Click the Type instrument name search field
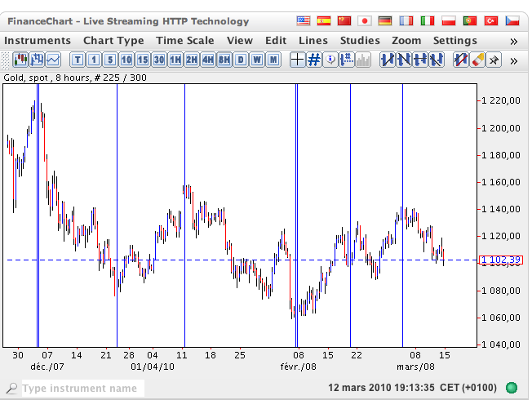 79,389
